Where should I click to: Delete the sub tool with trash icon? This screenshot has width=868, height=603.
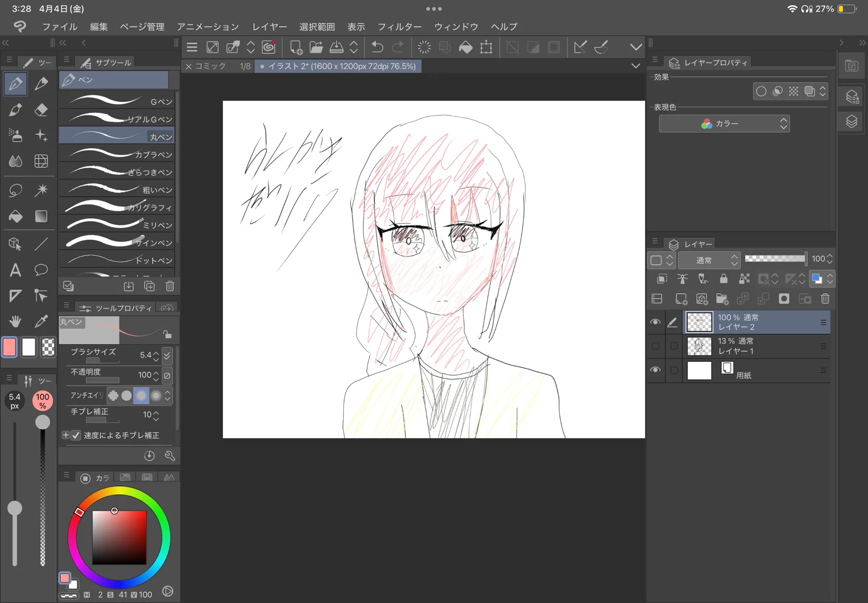point(170,286)
